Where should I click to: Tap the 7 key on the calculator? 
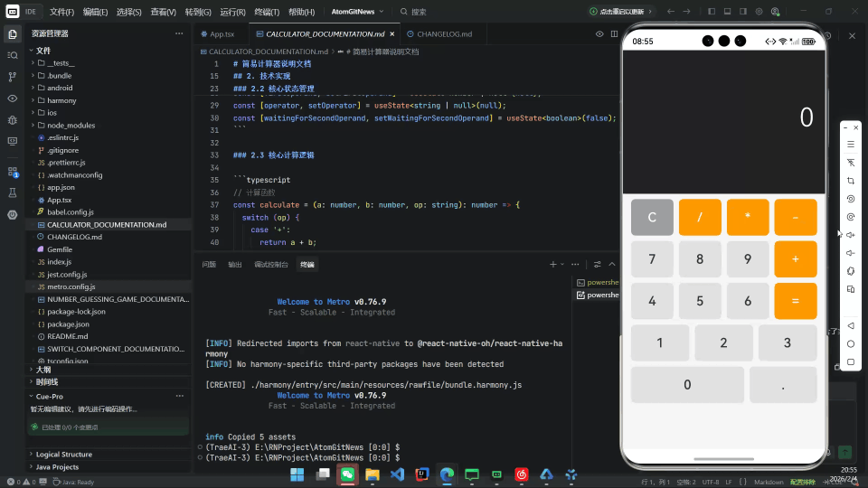click(x=652, y=259)
